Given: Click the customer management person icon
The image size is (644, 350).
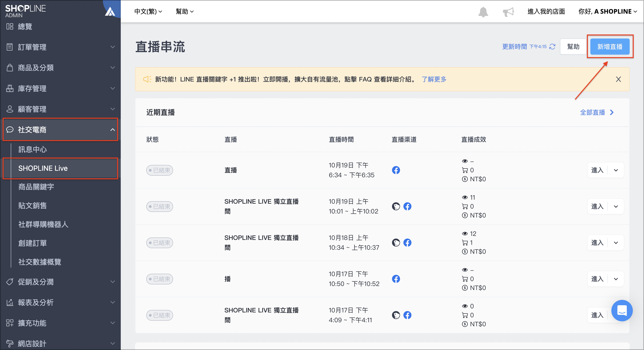Looking at the screenshot, I should pos(10,109).
